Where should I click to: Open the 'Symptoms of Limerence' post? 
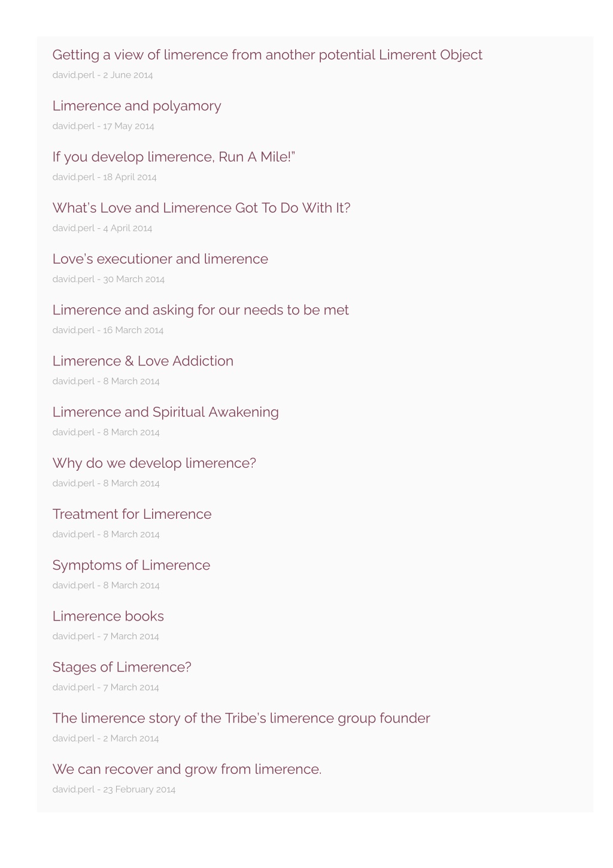click(131, 565)
